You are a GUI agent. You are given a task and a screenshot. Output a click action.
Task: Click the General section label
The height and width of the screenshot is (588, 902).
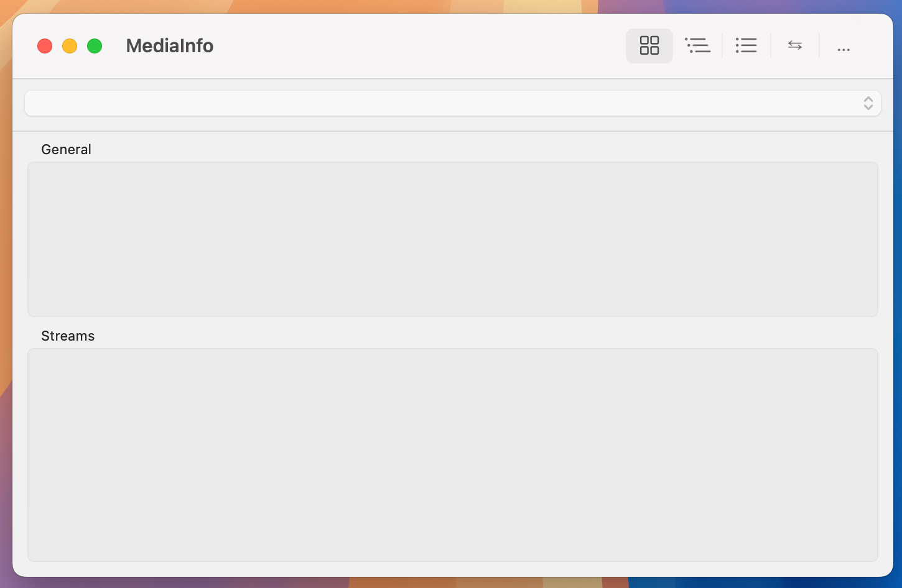66,149
